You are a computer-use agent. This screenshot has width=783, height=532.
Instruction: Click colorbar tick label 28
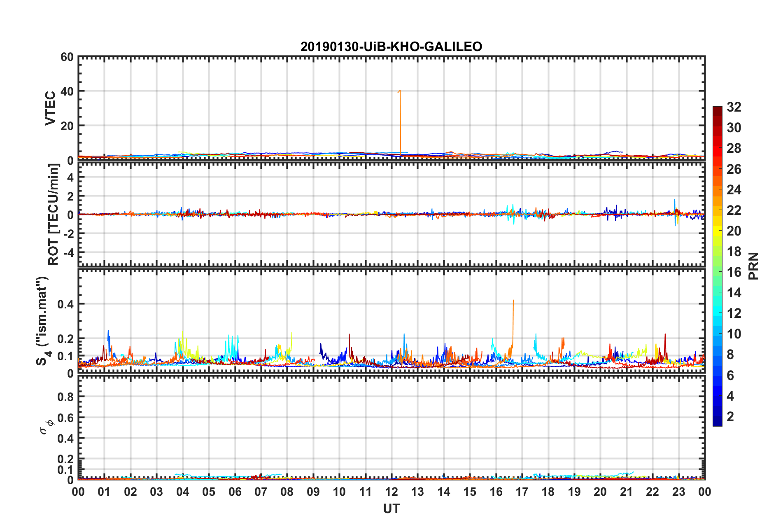point(734,148)
